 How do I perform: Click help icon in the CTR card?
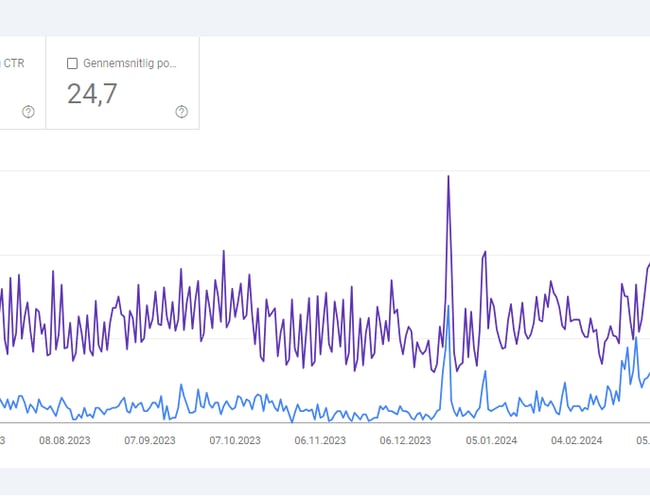pos(28,112)
